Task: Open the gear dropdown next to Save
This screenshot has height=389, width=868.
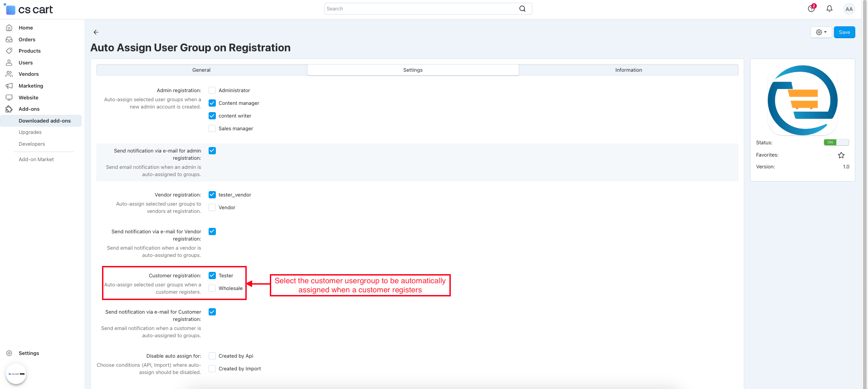Action: [821, 32]
